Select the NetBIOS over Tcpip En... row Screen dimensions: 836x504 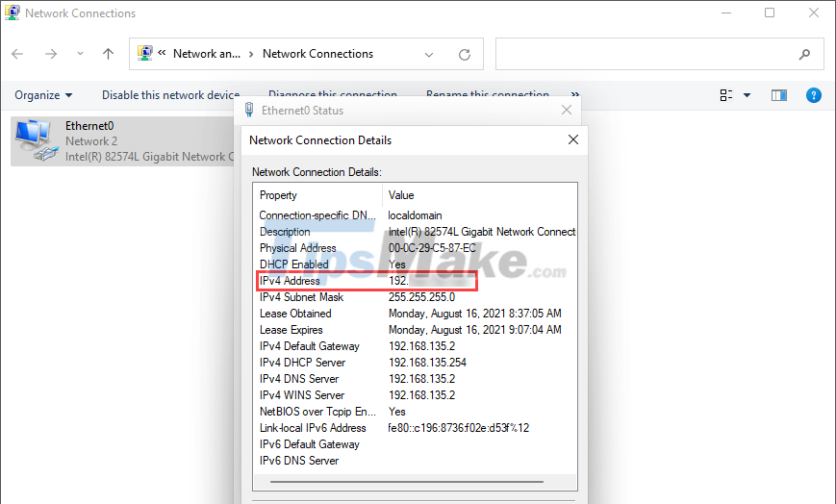pyautogui.click(x=415, y=412)
